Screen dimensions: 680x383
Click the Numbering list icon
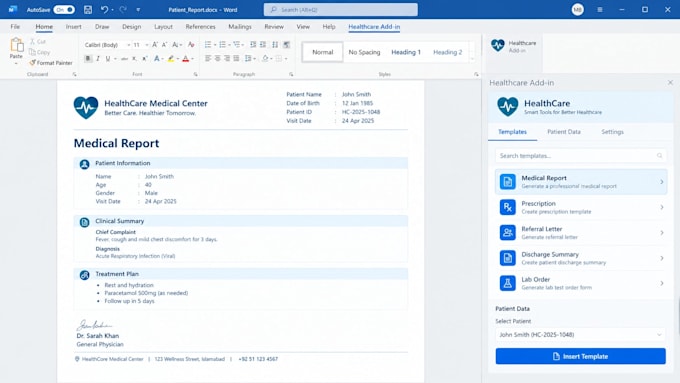[x=222, y=45]
